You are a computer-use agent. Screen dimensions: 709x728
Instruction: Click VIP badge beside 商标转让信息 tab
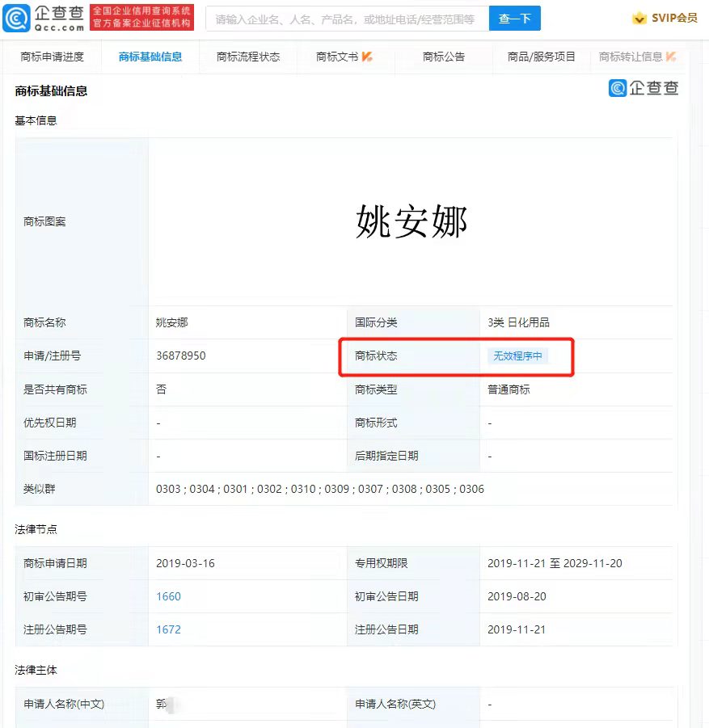(671, 57)
